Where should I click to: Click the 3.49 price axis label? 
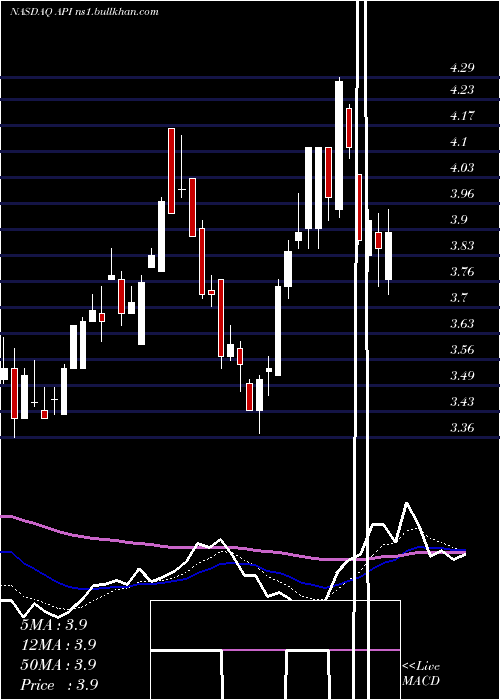point(462,375)
